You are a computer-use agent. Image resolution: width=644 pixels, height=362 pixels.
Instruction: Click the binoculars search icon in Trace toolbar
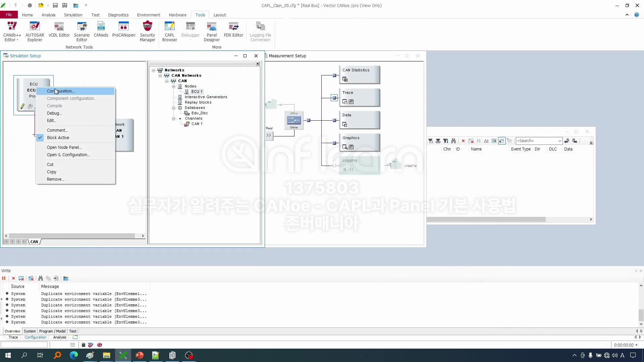click(453, 141)
